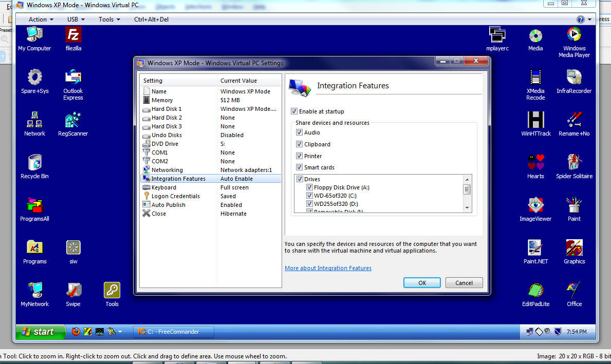
Task: Open My Computer desktop icon
Action: coord(34,39)
